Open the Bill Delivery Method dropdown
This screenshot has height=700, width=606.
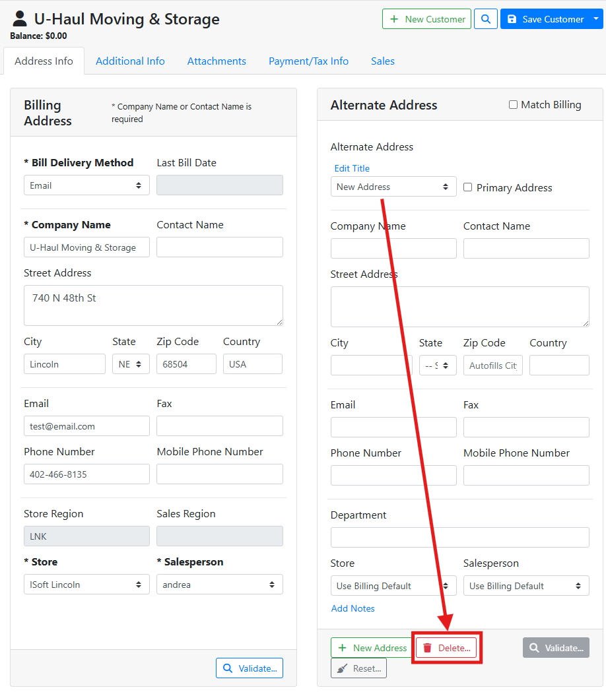pyautogui.click(x=86, y=185)
